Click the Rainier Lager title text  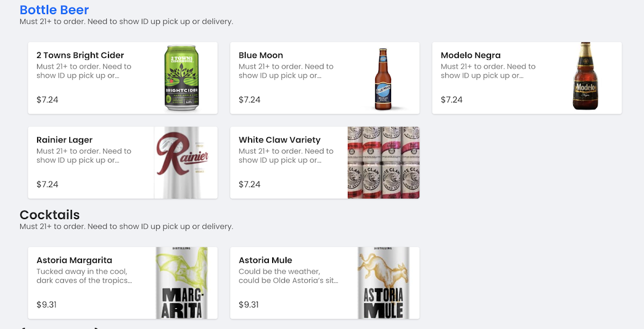point(64,140)
